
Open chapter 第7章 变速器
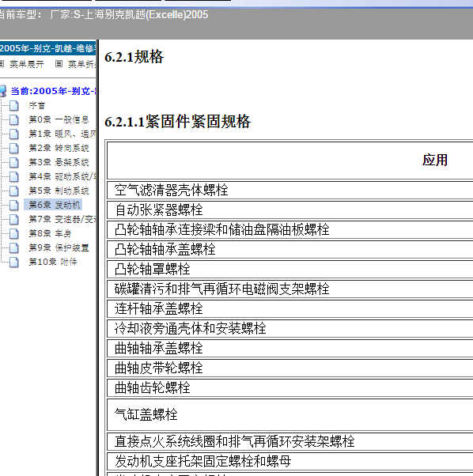pyautogui.click(x=62, y=220)
